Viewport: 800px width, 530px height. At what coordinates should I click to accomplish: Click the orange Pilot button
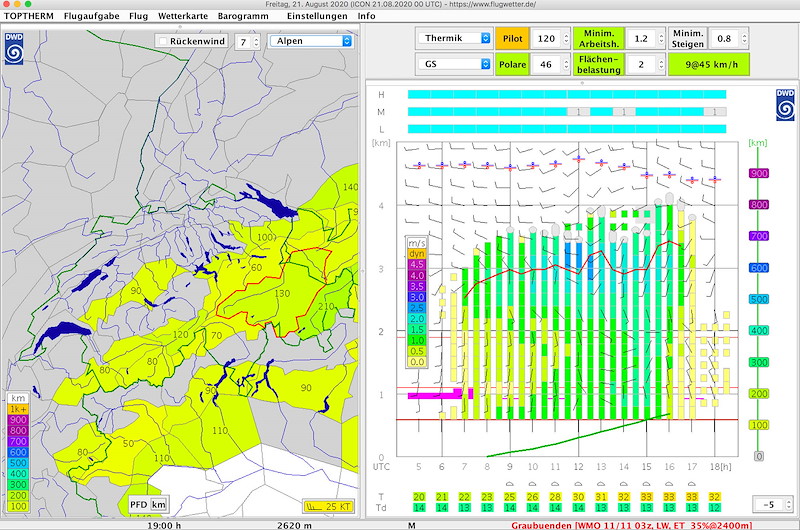pyautogui.click(x=511, y=38)
